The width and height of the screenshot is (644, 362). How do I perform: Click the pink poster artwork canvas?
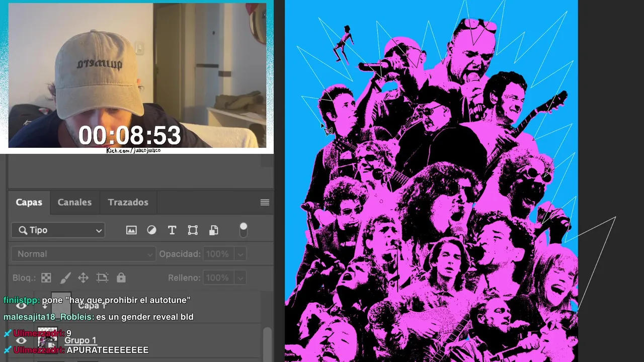[431, 181]
